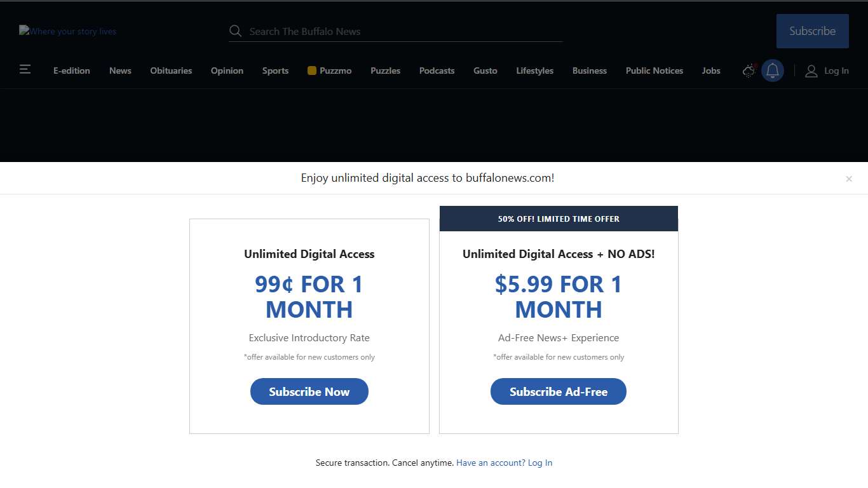
Task: Open the weather forecast icon
Action: click(749, 71)
